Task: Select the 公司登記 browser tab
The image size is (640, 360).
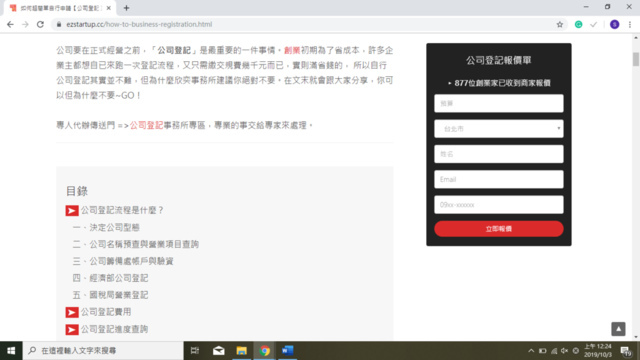Action: click(59, 8)
